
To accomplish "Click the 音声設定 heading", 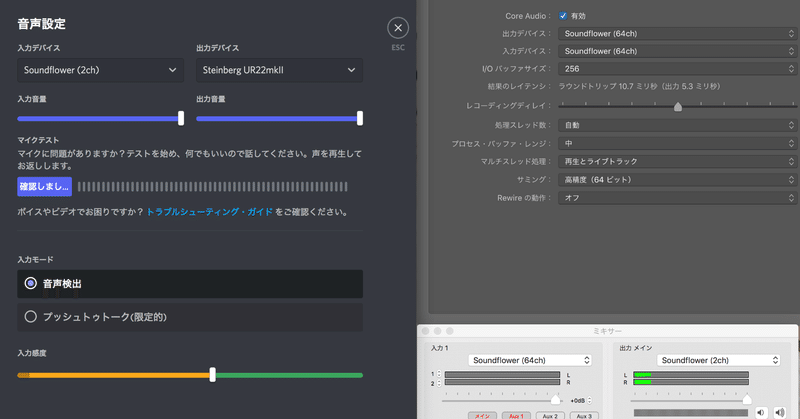I will (x=42, y=24).
